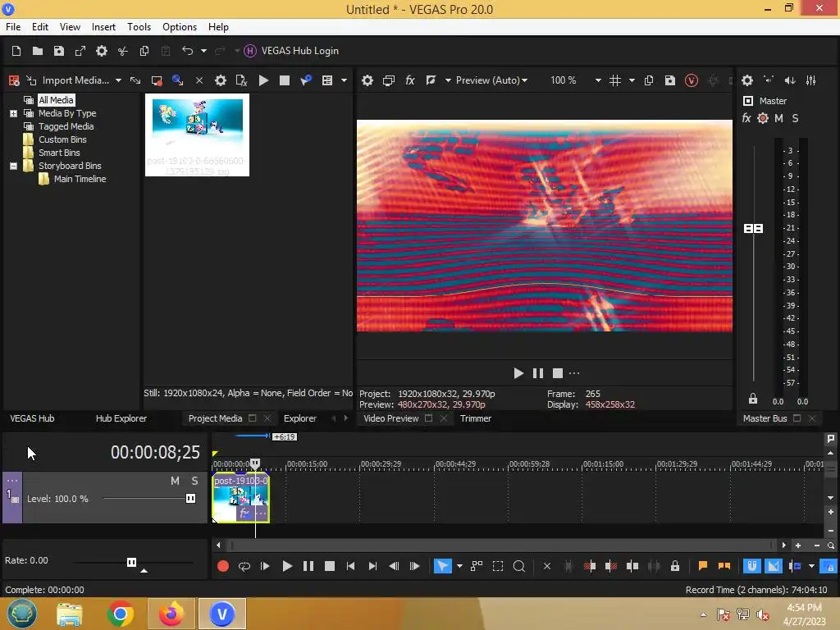The image size is (840, 630).
Task: Remove selected media with X icon
Action: 199,80
